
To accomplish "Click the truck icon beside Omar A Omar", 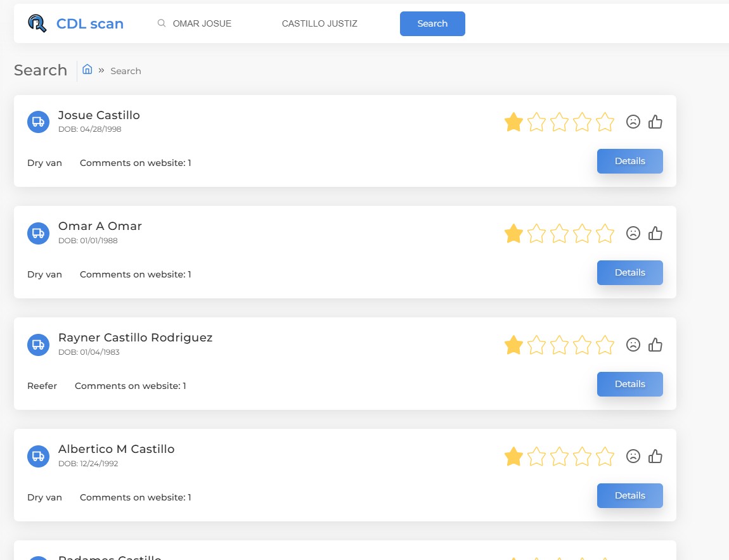I will tap(38, 233).
